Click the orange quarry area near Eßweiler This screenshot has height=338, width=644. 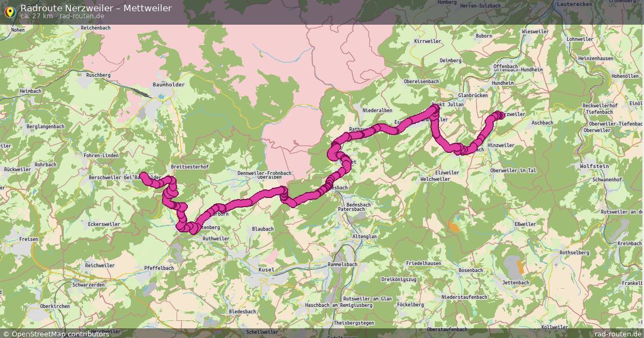click(454, 226)
